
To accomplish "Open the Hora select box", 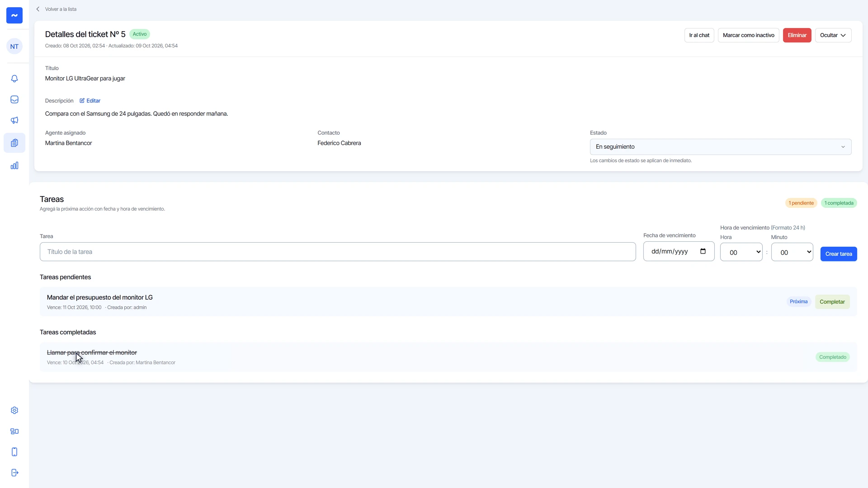I will tap(741, 252).
